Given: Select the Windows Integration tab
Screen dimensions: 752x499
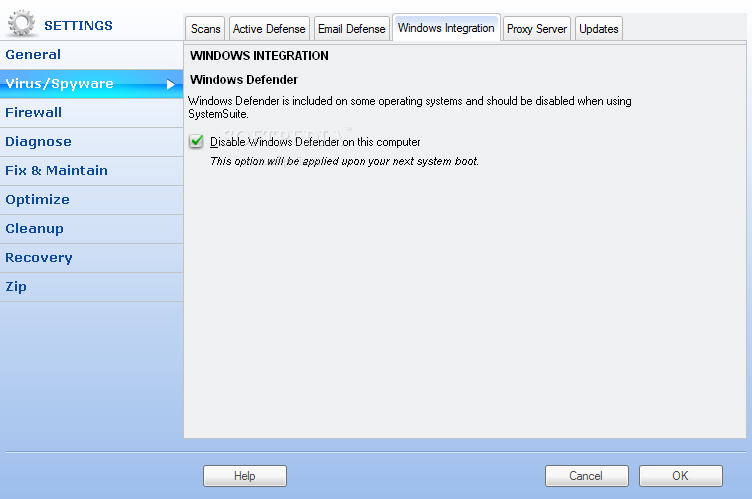Looking at the screenshot, I should (446, 28).
